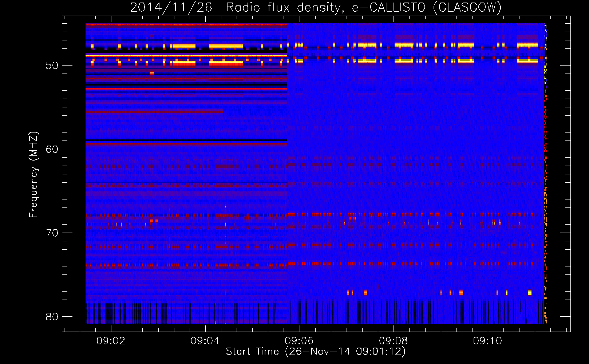
Task: Click the 80 MHz frequency tick label
Action: click(52, 317)
